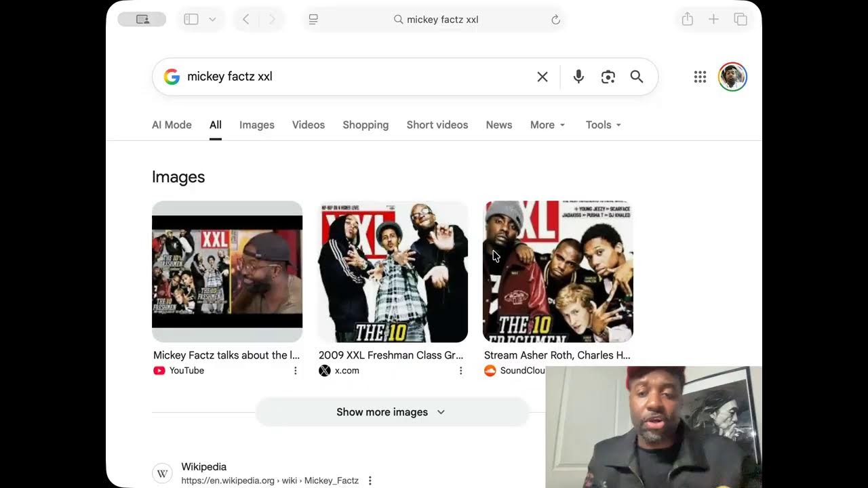Open 'Stream Asher Roth, Charles H...' link
The image size is (868, 488).
[x=557, y=355]
